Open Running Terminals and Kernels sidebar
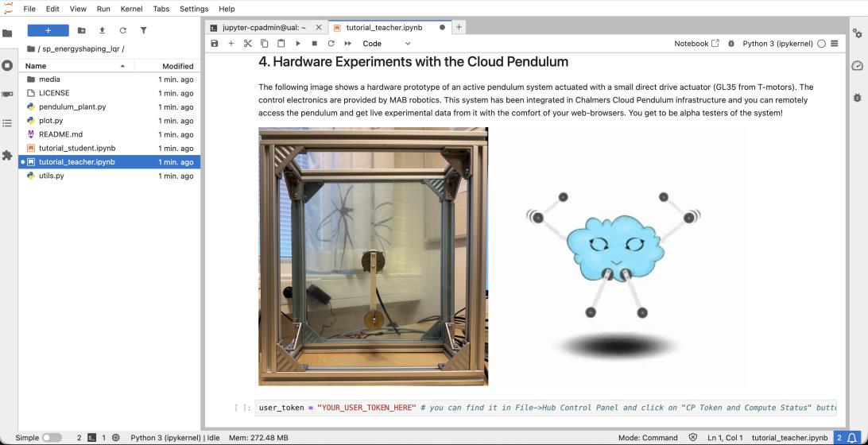 pos(7,65)
